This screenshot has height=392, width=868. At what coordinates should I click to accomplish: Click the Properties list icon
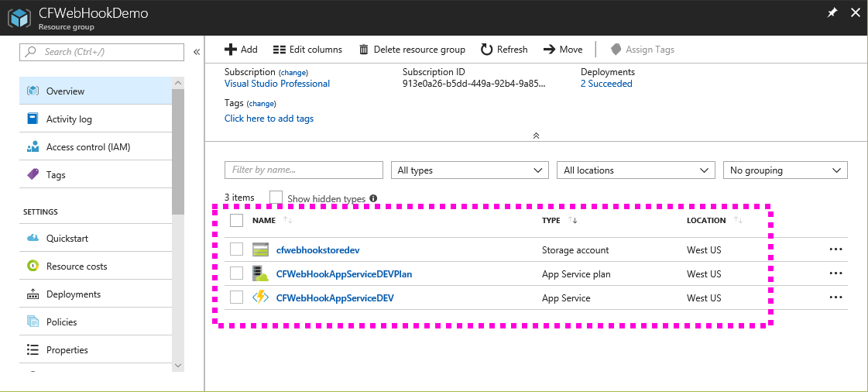(33, 350)
